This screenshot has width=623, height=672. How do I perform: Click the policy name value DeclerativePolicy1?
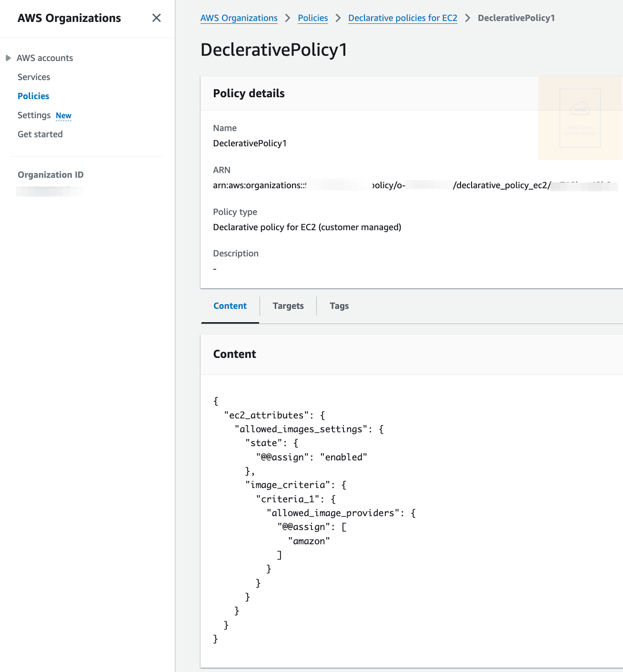(x=250, y=143)
